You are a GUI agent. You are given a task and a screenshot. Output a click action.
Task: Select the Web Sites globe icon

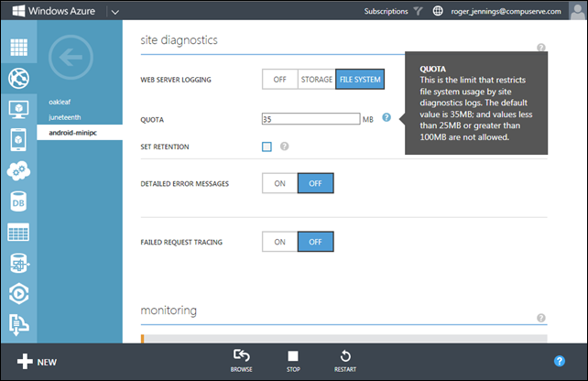tap(18, 78)
